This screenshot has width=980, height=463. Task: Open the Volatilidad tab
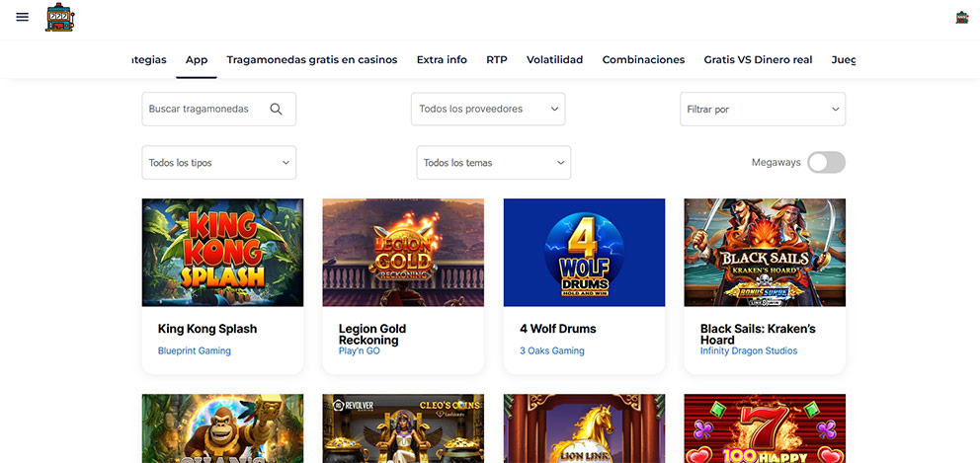[x=554, y=60]
